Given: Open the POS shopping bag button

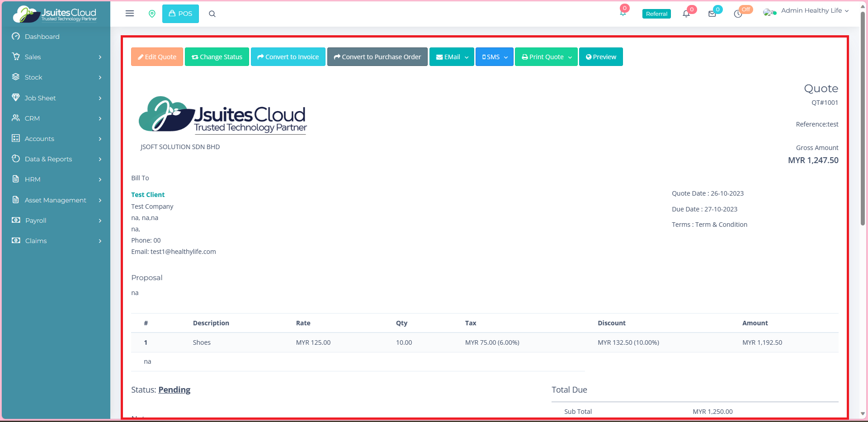Looking at the screenshot, I should [180, 14].
